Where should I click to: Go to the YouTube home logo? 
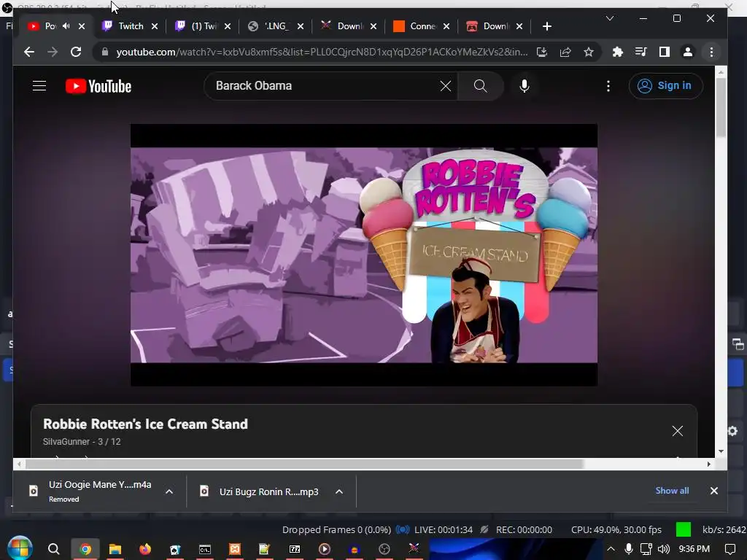98,86
